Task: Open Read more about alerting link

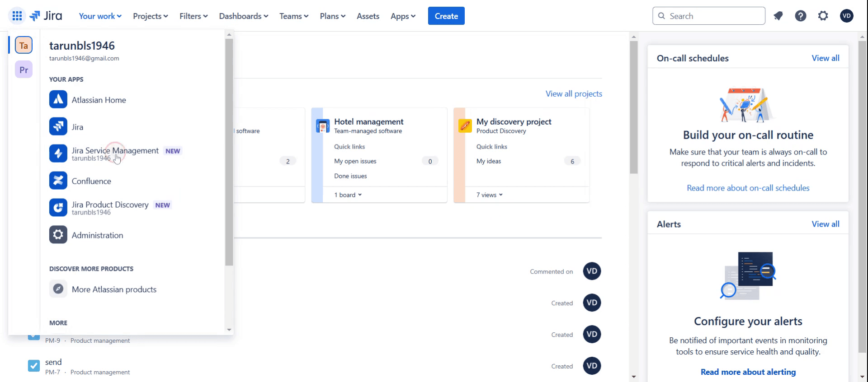Action: coord(748,372)
